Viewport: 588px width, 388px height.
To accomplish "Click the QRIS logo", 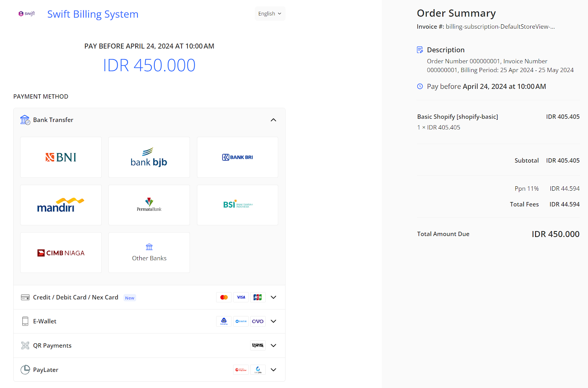I will point(258,345).
